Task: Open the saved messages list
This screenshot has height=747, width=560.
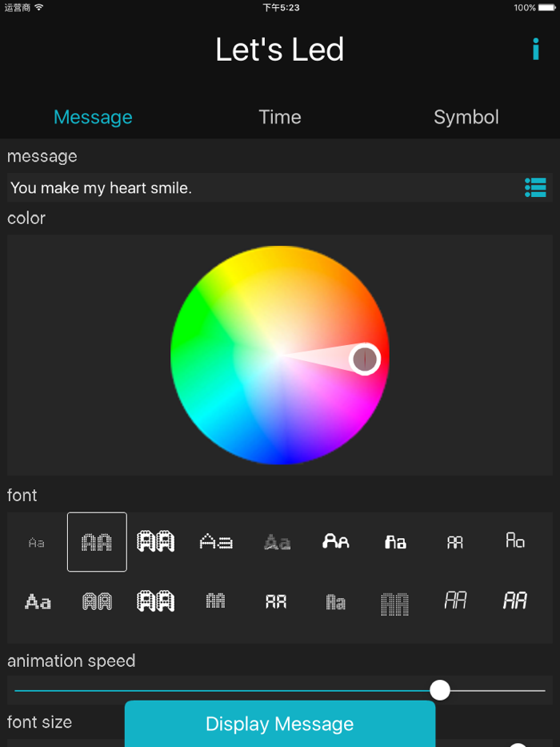Action: tap(534, 187)
